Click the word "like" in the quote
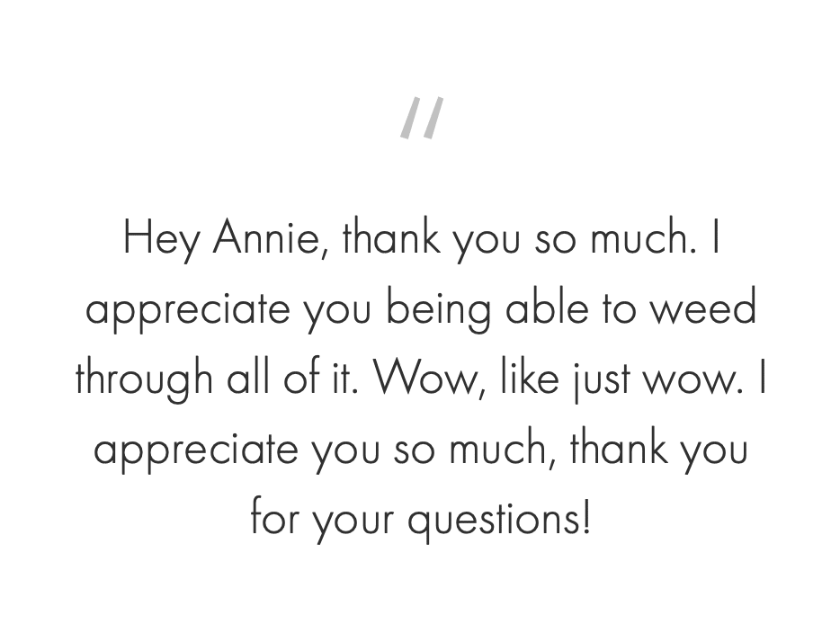Viewport: 840px width, 624px height. point(536,379)
